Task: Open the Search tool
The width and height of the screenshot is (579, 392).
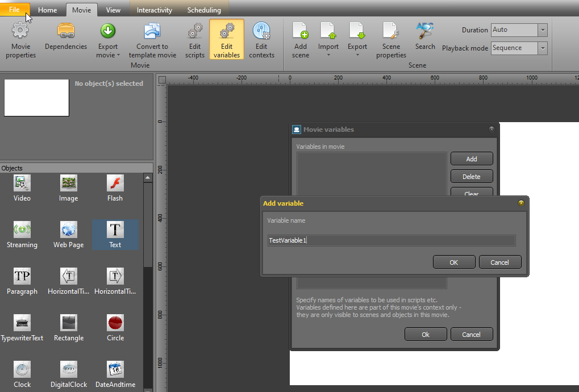Action: [424, 36]
